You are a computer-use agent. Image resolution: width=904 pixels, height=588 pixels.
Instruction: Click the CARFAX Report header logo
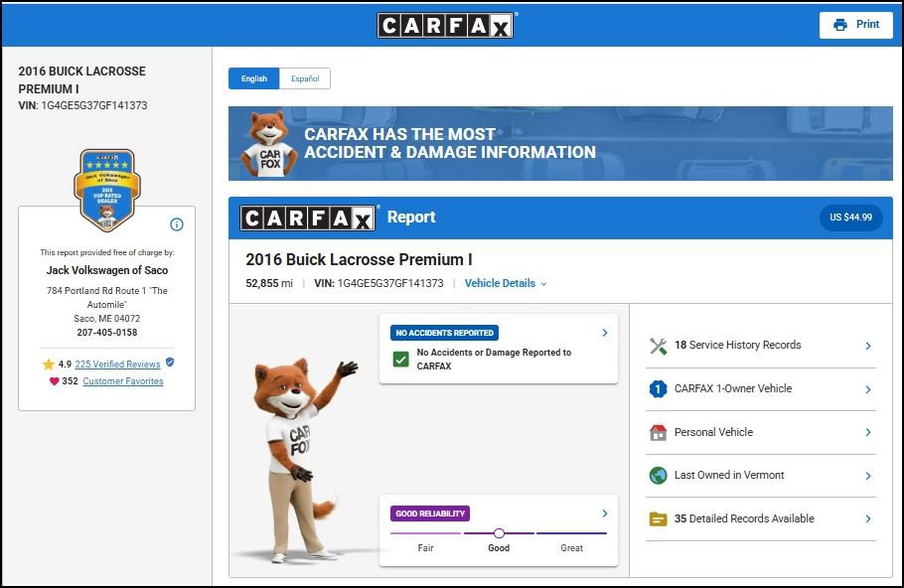(x=308, y=218)
